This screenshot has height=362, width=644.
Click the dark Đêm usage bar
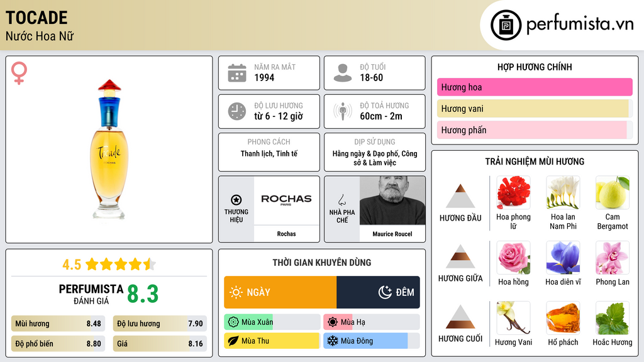point(378,292)
